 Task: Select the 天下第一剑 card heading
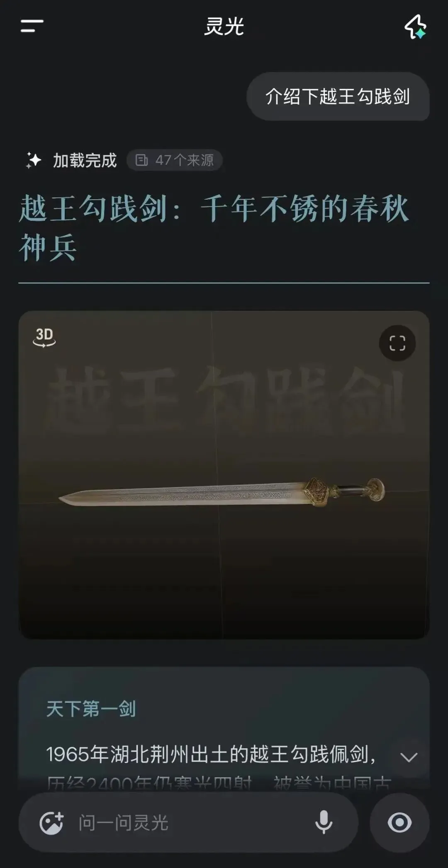91,709
